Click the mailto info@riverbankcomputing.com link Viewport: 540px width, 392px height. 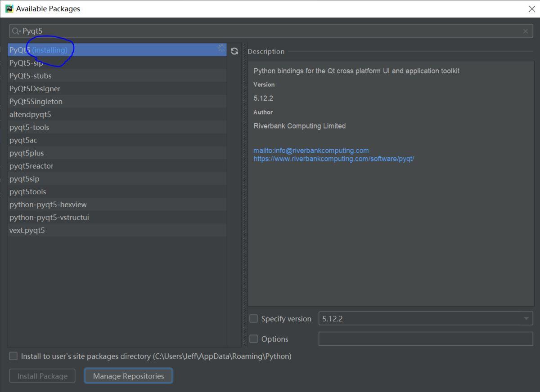point(311,151)
